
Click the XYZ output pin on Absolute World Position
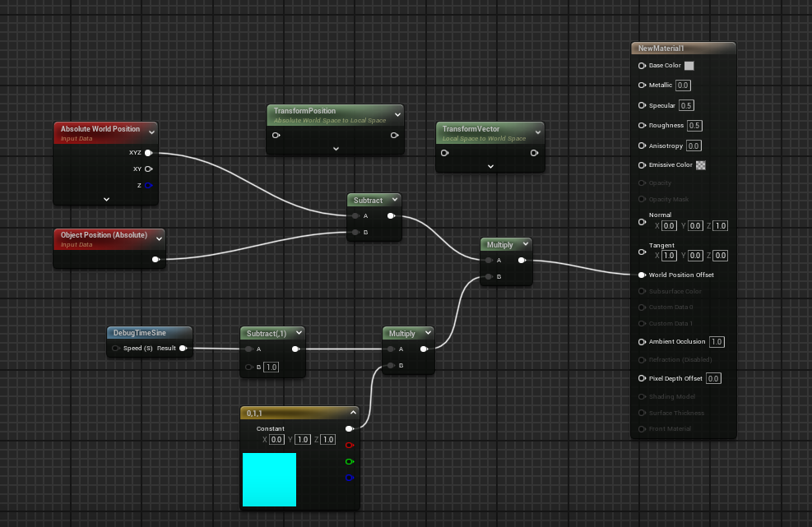point(148,153)
